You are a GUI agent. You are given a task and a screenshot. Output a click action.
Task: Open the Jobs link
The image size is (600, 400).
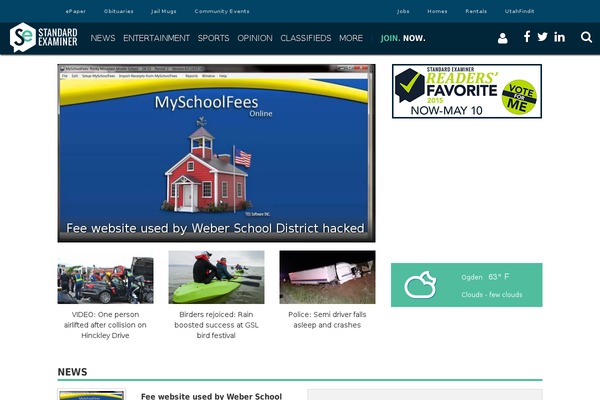pyautogui.click(x=403, y=11)
